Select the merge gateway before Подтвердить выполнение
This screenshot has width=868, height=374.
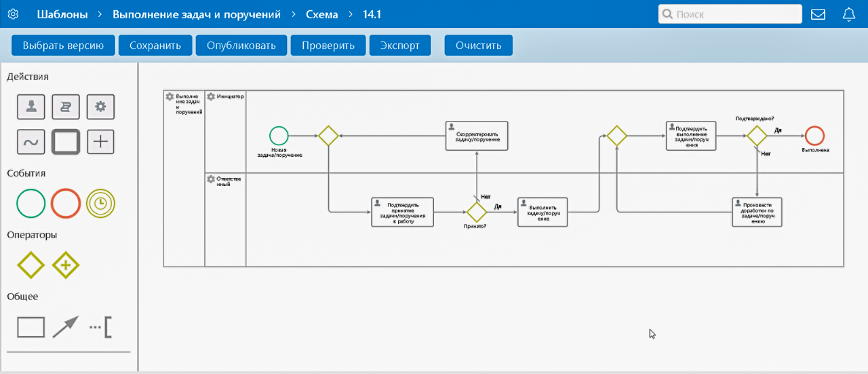click(616, 136)
